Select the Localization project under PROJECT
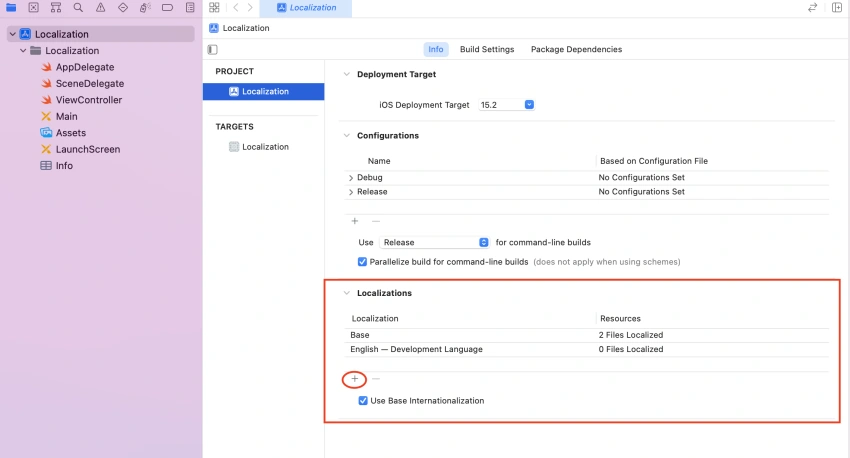850x458 pixels. [x=263, y=92]
